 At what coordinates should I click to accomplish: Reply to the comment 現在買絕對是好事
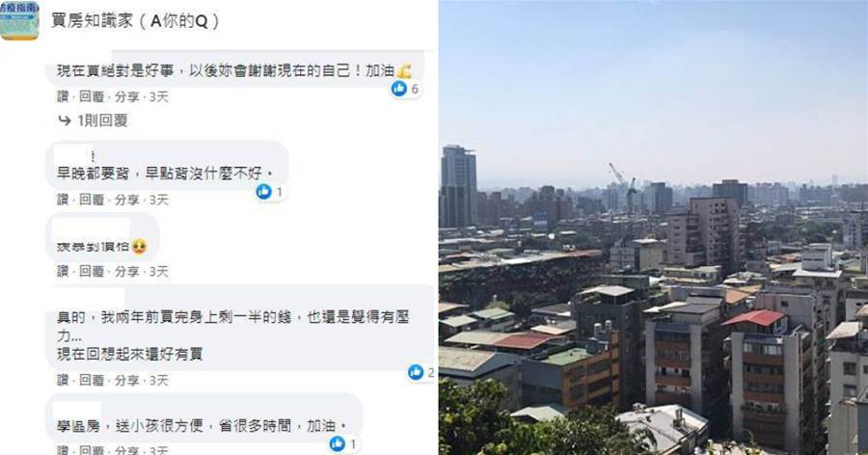[x=92, y=96]
